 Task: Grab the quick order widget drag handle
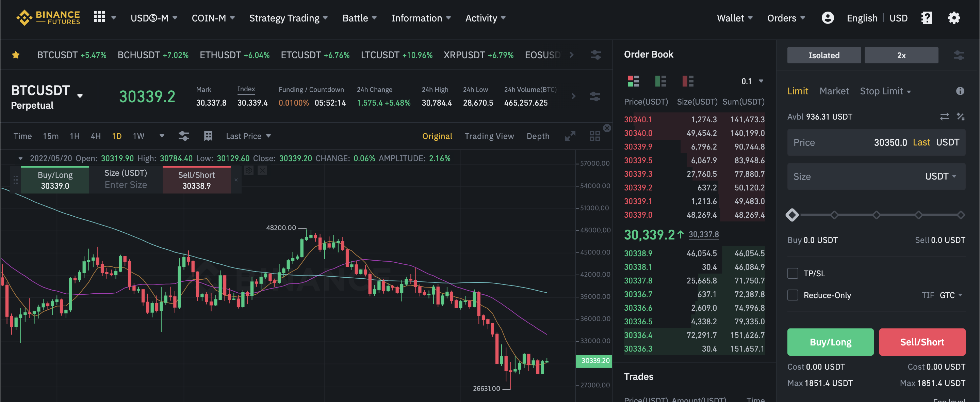[x=16, y=180]
